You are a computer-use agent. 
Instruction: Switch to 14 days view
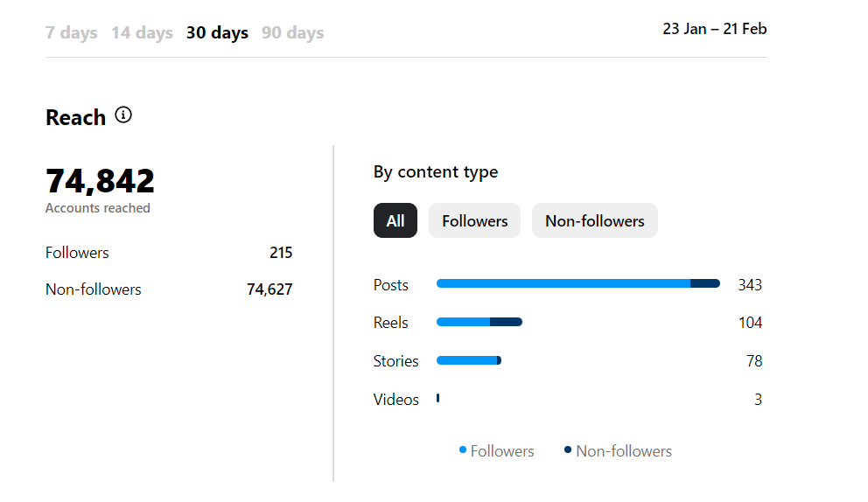[x=142, y=33]
